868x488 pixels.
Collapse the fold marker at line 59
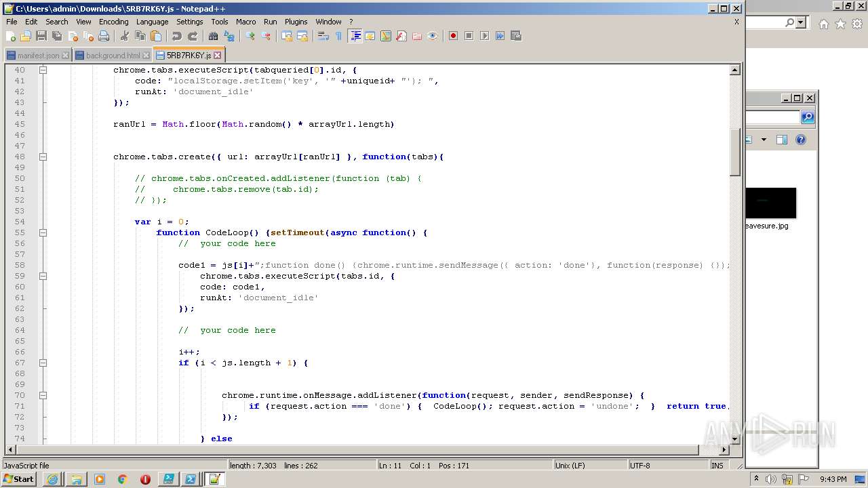click(x=43, y=276)
